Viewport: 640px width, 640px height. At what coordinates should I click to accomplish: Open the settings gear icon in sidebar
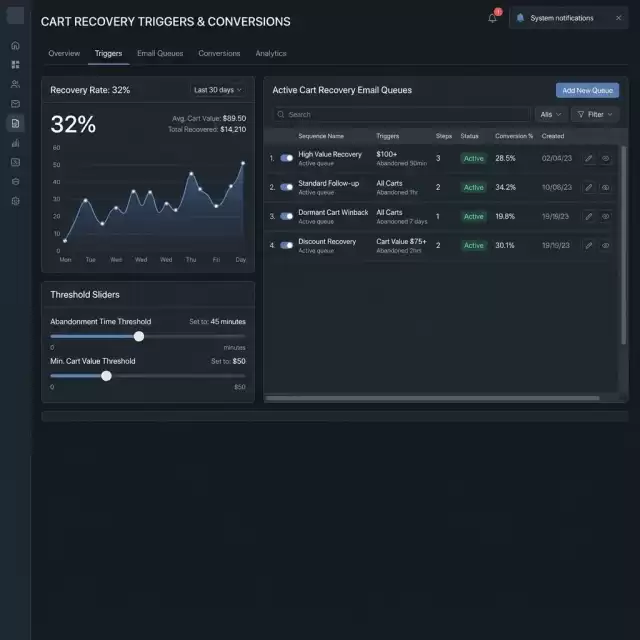[16, 201]
